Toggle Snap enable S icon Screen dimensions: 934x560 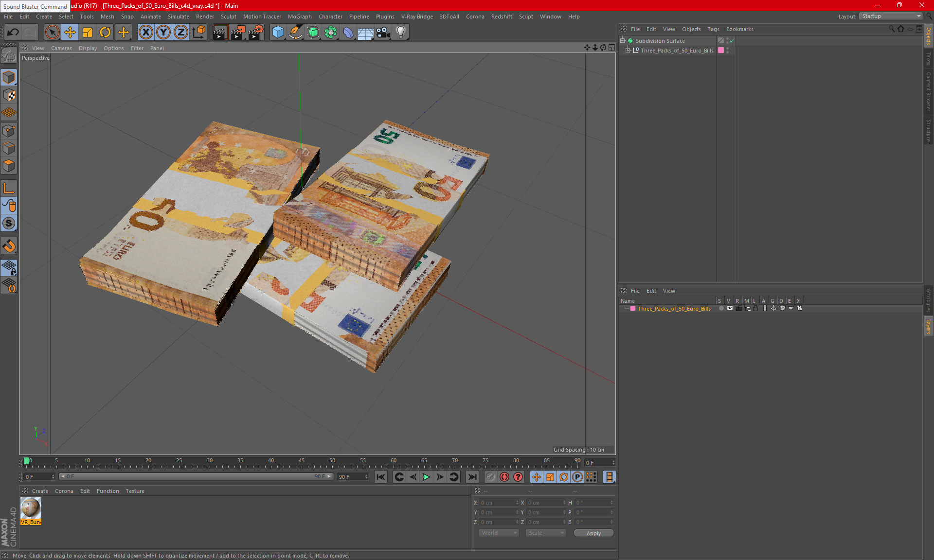click(x=9, y=223)
